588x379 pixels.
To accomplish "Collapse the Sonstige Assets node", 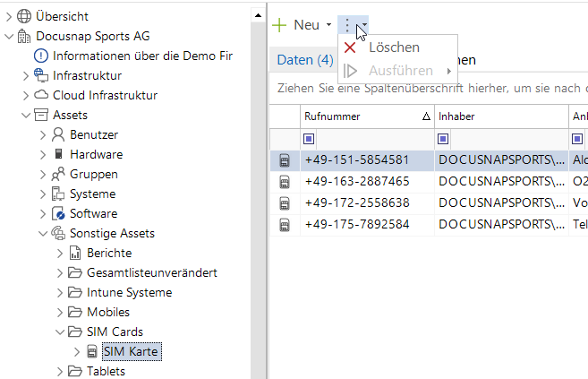I will tap(42, 233).
